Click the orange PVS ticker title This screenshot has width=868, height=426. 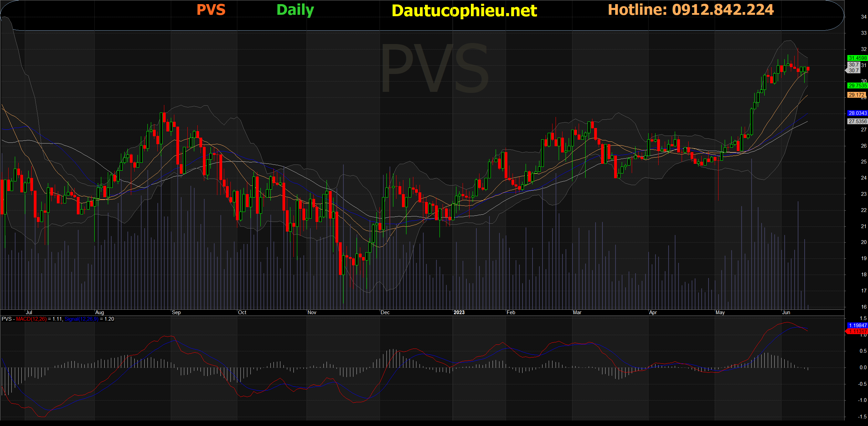point(211,10)
